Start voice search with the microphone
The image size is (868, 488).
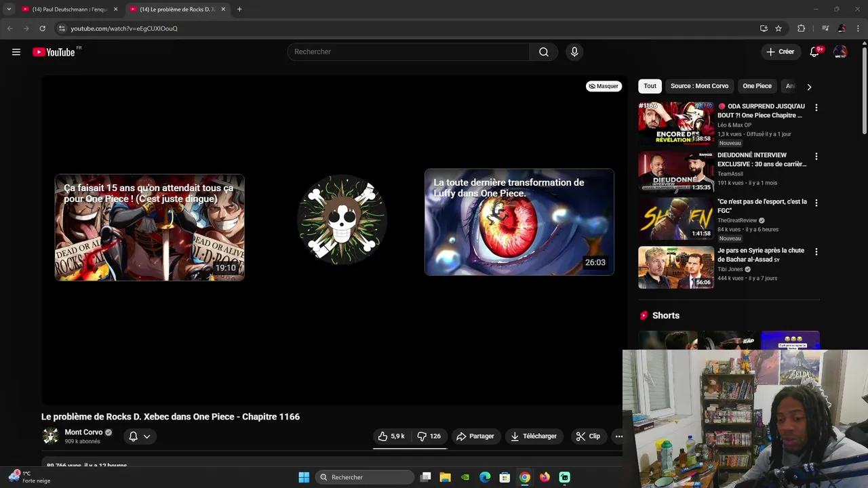point(574,52)
